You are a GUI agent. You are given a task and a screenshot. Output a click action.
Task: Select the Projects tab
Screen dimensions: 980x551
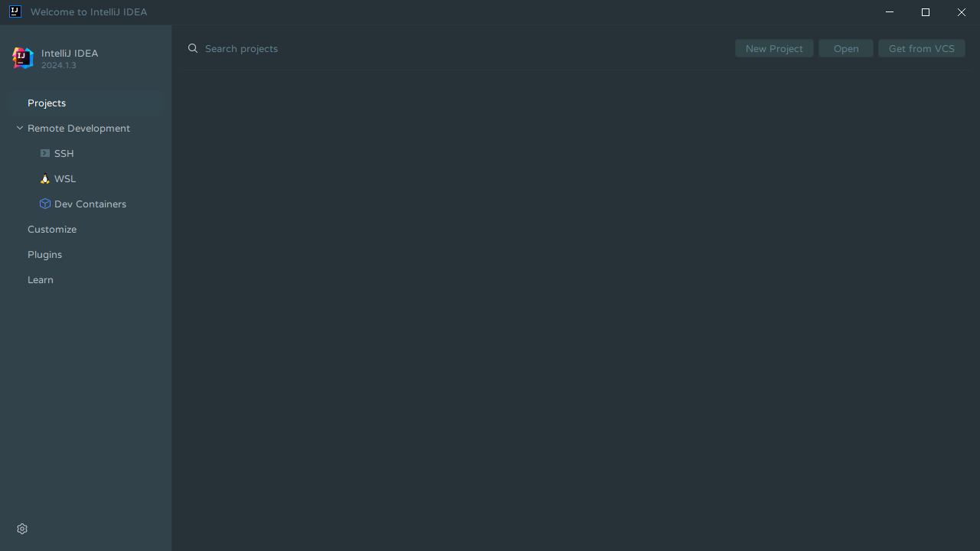coord(86,103)
